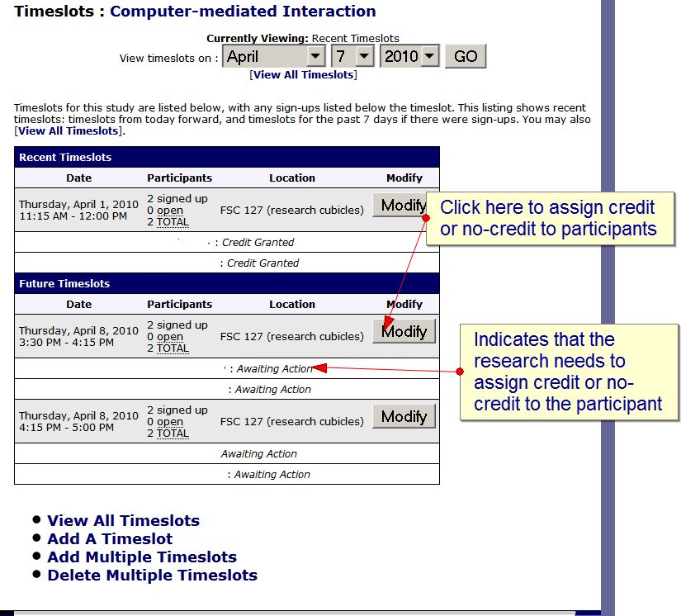Open the April month dropdown

[x=273, y=56]
